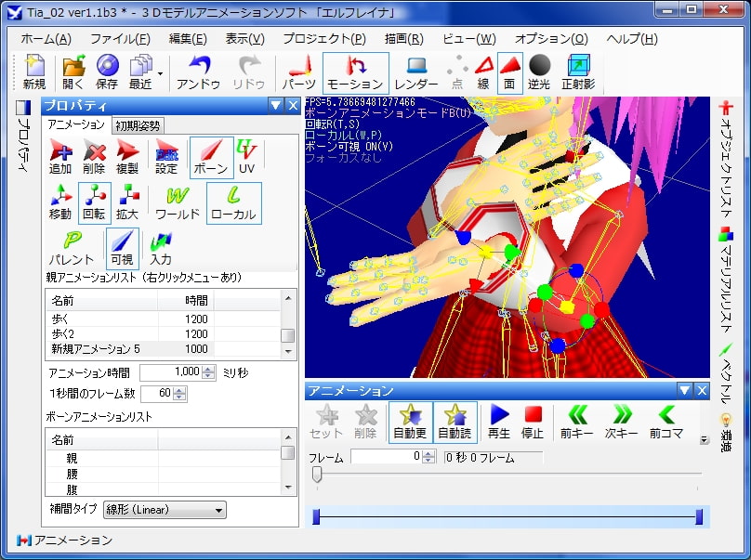Toggle 自動更 auto-update button
Viewport: 751px width, 560px height.
point(410,422)
